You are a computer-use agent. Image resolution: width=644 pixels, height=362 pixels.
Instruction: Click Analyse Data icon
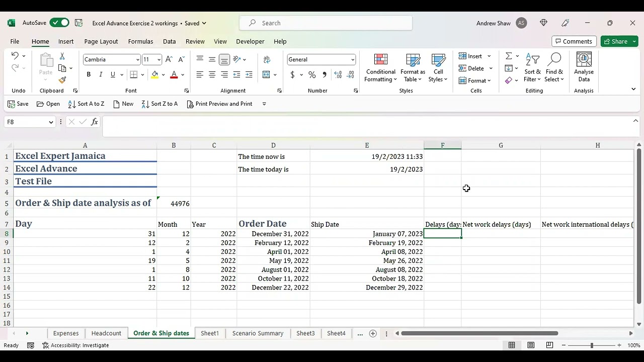pos(584,68)
